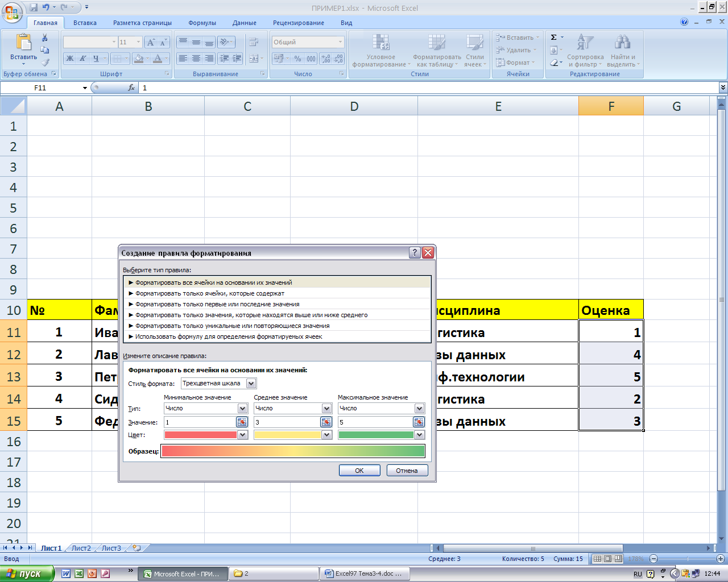This screenshot has height=582, width=728.
Task: Click the Cut scissors icon
Action: 45,38
